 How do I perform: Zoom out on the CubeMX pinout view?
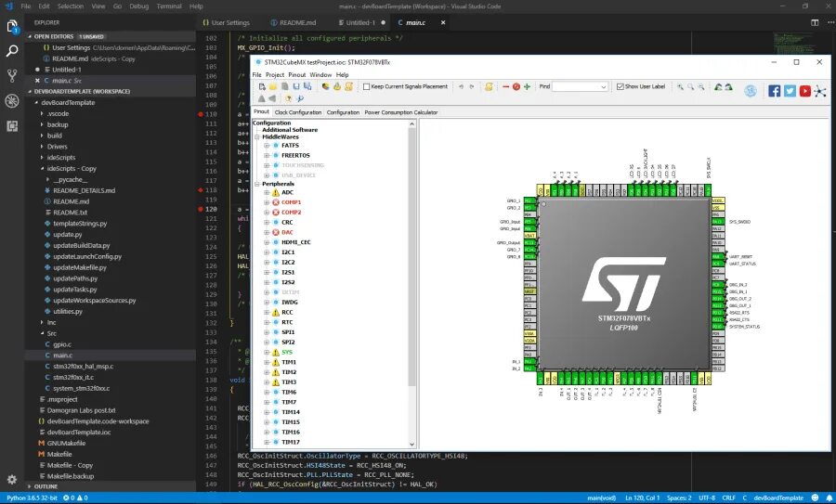tap(701, 86)
